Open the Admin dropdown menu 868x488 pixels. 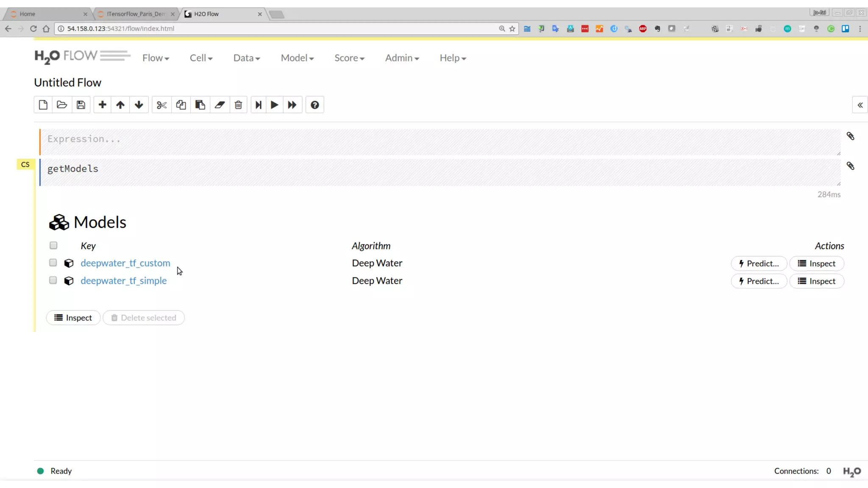tap(402, 58)
